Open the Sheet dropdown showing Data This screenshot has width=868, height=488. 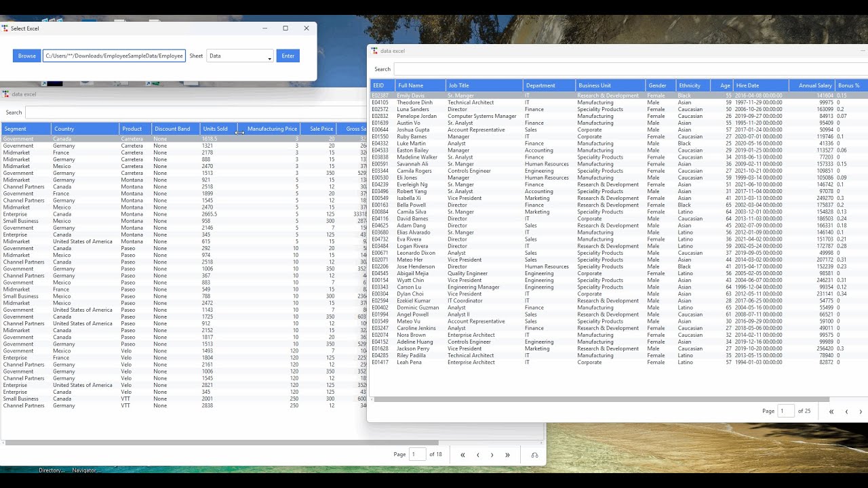click(240, 56)
